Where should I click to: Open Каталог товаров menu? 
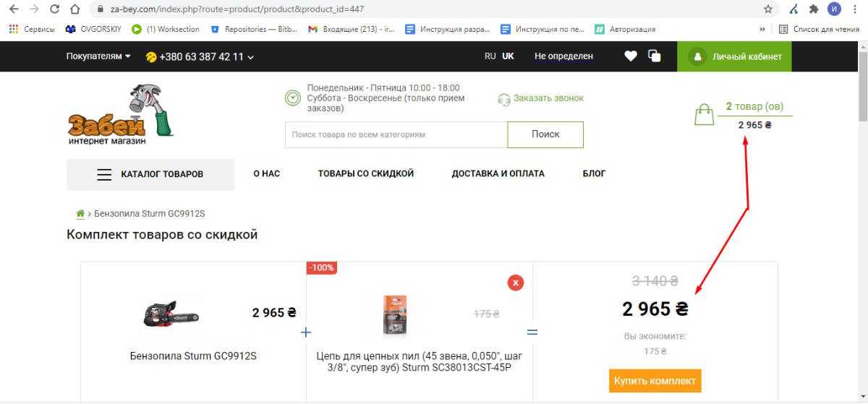pos(150,174)
